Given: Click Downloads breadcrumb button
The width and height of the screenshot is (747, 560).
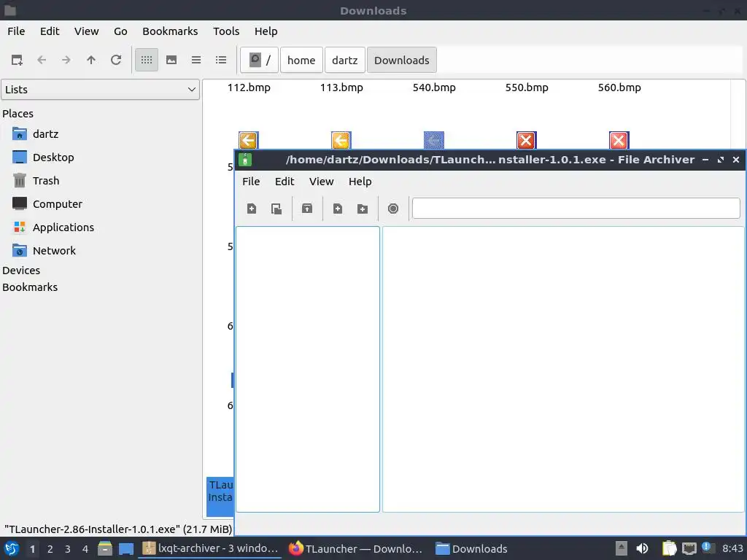Looking at the screenshot, I should tap(402, 60).
